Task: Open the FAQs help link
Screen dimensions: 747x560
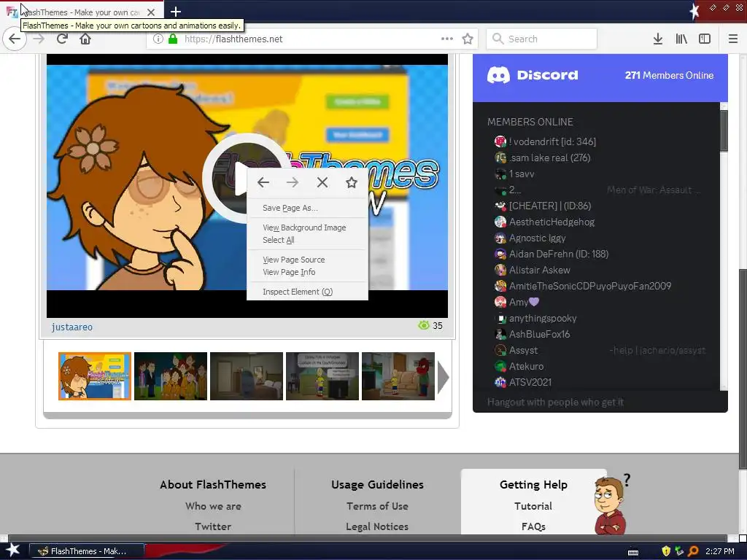Action: [533, 526]
